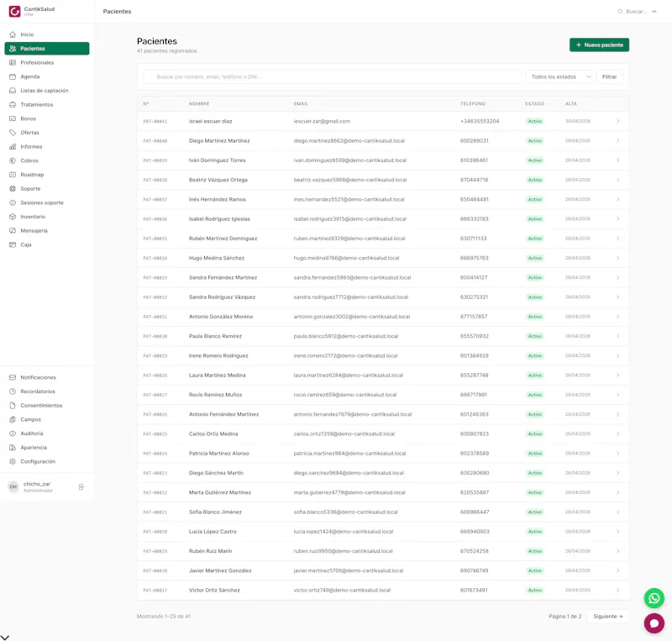Go to Agenda in the sidebar

click(47, 76)
